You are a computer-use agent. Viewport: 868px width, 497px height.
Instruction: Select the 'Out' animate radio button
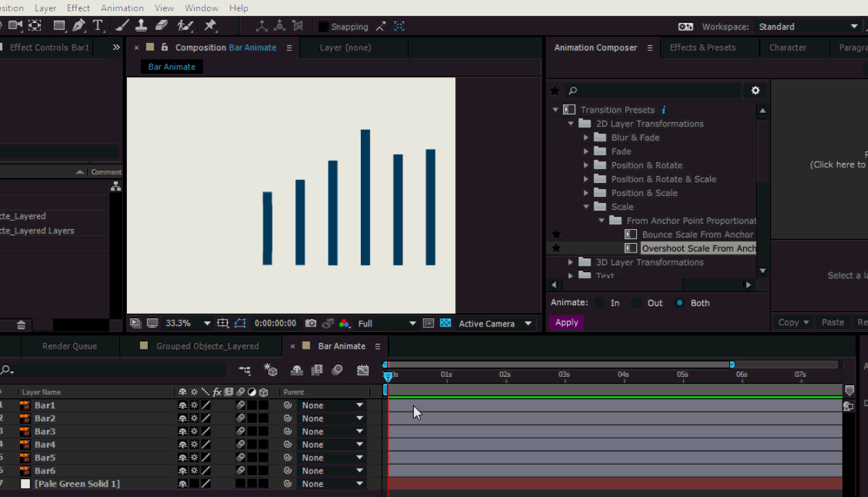(637, 303)
